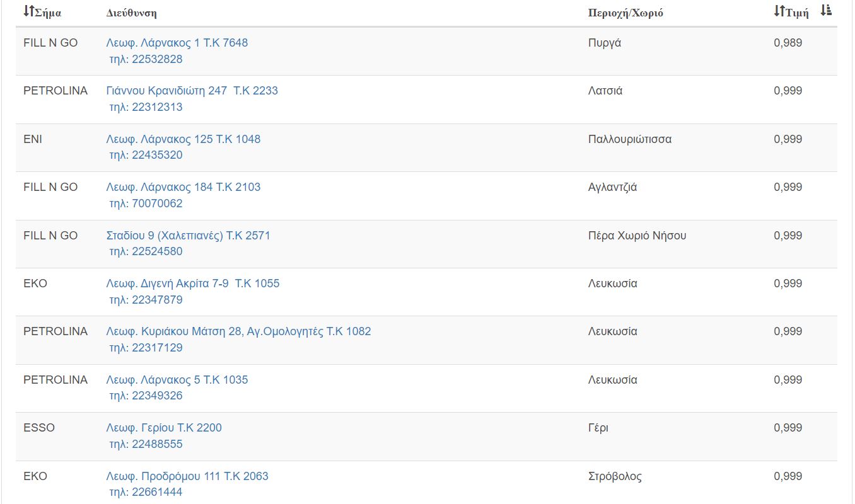Click the Σήμα column header label

[x=49, y=13]
